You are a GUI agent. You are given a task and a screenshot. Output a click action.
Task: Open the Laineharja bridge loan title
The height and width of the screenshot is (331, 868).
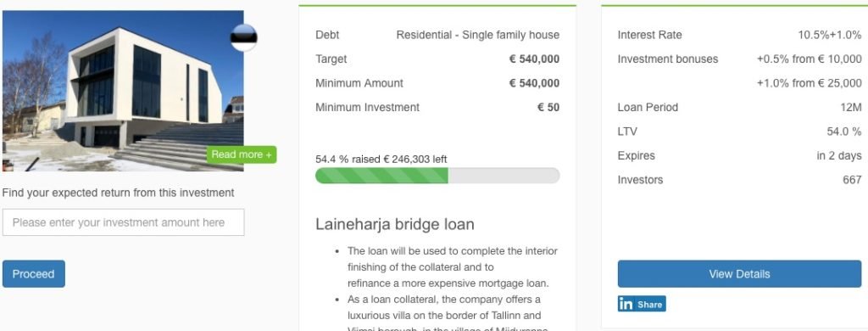[395, 225]
